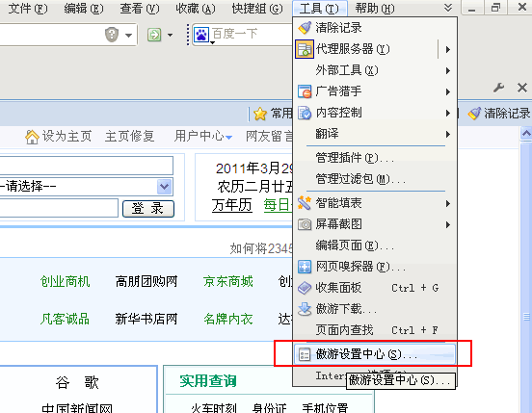This screenshot has height=413, width=532.
Task: Click the 广告猎手 ad hunter icon
Action: 305,91
